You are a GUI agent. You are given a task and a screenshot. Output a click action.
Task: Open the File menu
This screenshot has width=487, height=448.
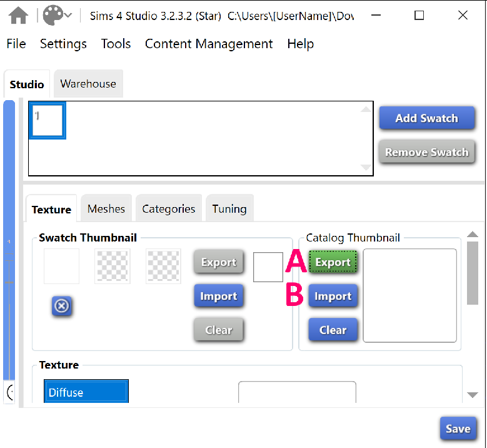tap(16, 44)
